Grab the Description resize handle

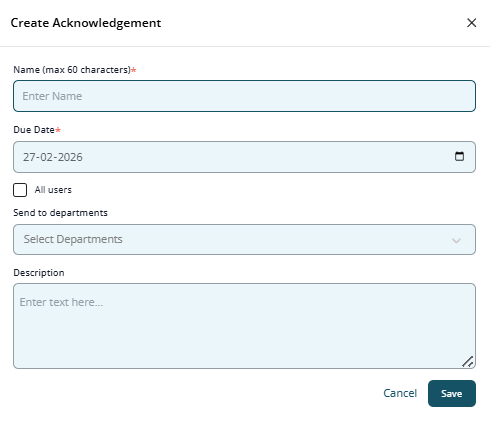click(x=468, y=362)
